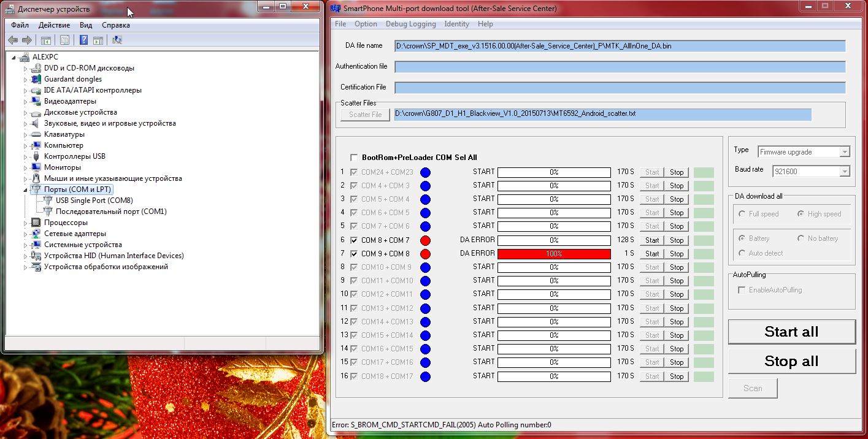Click the USB Single Port (COM8) device icon
This screenshot has width=868, height=439.
click(47, 200)
